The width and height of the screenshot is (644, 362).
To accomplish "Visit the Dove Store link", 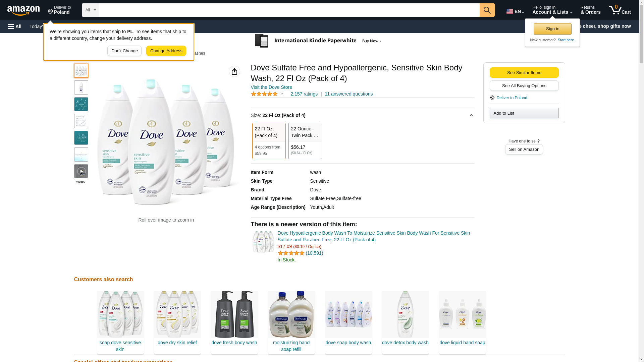I will 271,87.
